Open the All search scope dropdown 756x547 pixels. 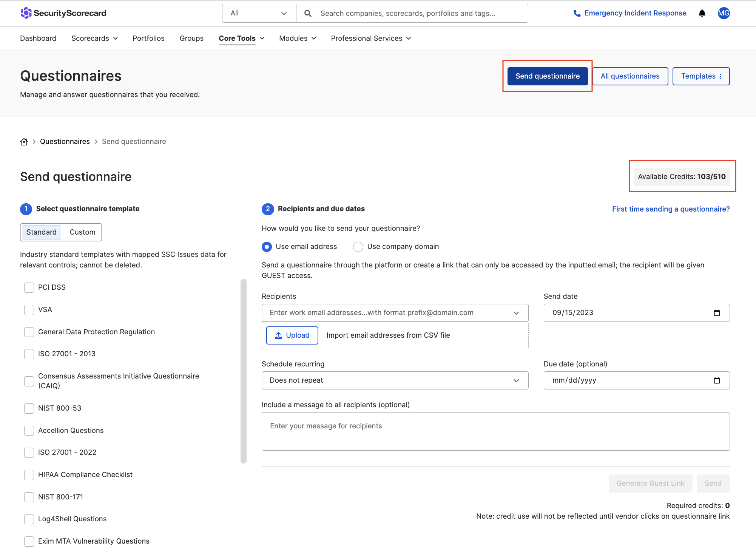258,13
